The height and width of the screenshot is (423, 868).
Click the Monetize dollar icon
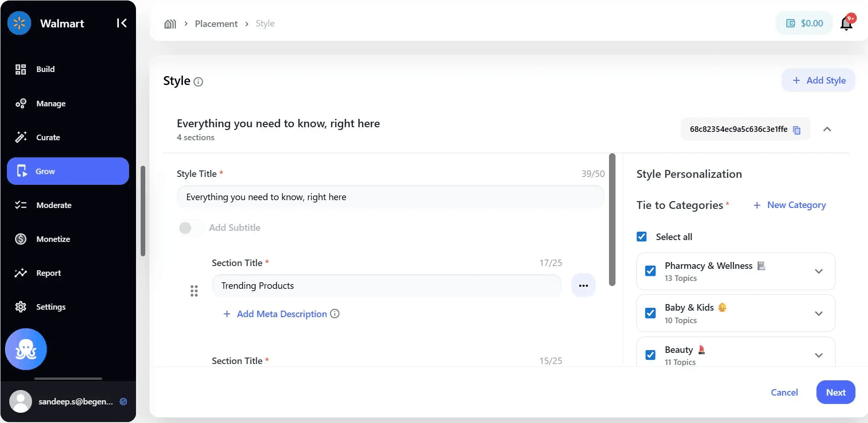pyautogui.click(x=20, y=239)
